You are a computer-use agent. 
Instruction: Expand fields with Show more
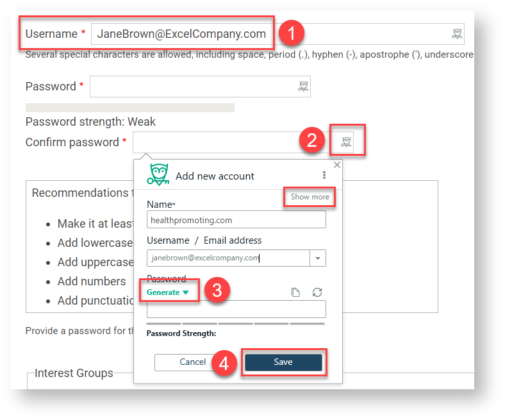(310, 197)
